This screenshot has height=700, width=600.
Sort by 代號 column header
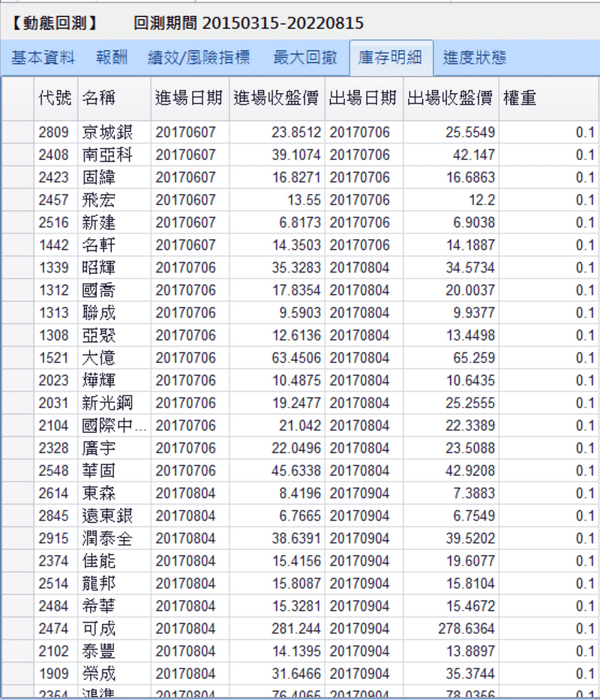click(x=55, y=98)
